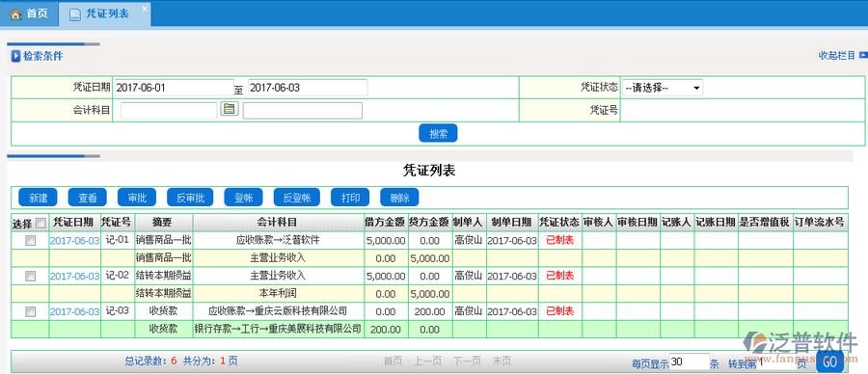
Task: Click the 新建 button
Action: coord(39,198)
